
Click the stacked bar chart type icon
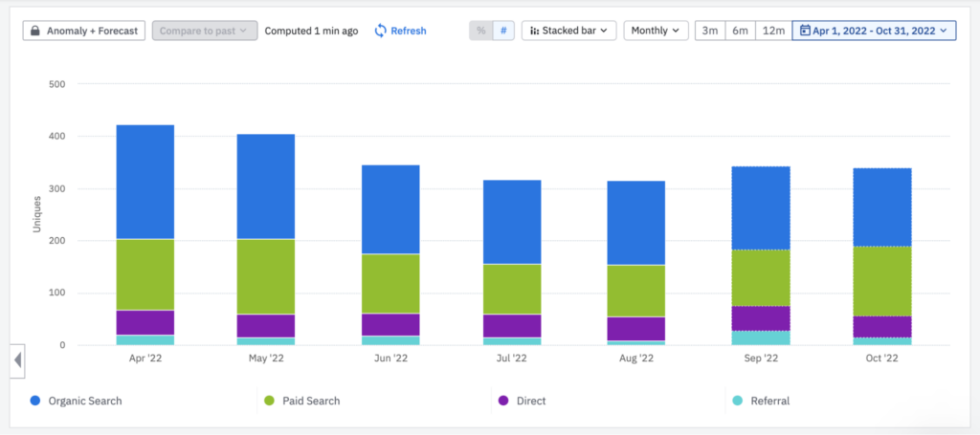pyautogui.click(x=534, y=31)
